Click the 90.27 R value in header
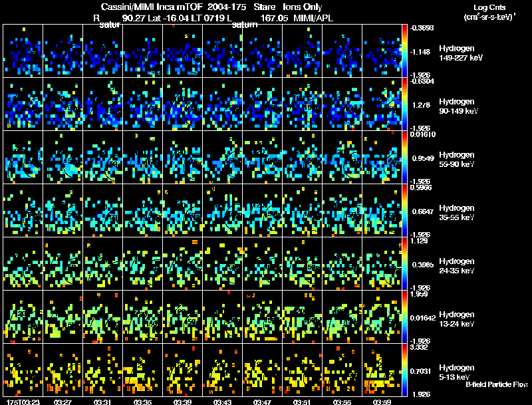The image size is (532, 405). (134, 18)
